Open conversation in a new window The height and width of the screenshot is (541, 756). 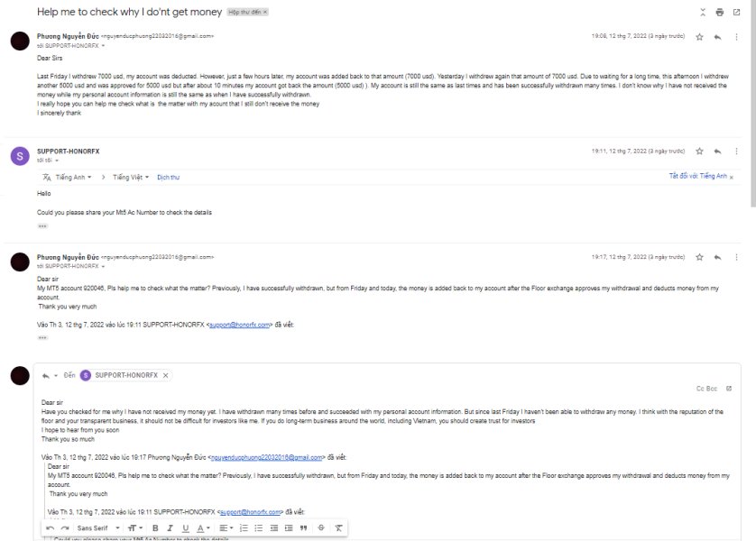[x=736, y=12]
